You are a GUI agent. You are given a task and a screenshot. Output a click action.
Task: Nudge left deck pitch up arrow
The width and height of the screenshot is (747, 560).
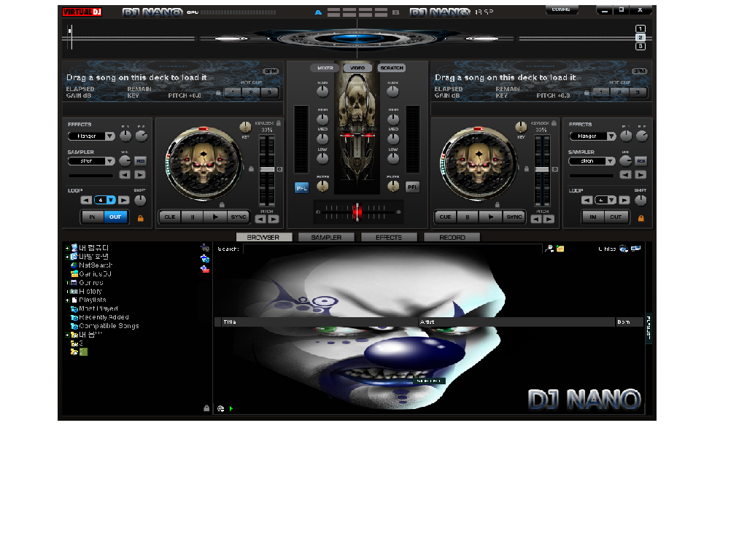tap(273, 219)
